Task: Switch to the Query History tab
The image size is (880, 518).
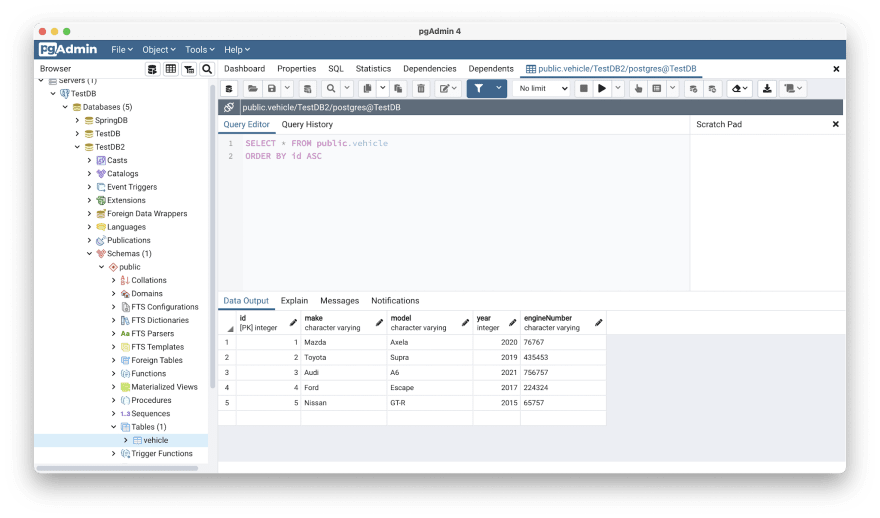Action: click(x=307, y=125)
